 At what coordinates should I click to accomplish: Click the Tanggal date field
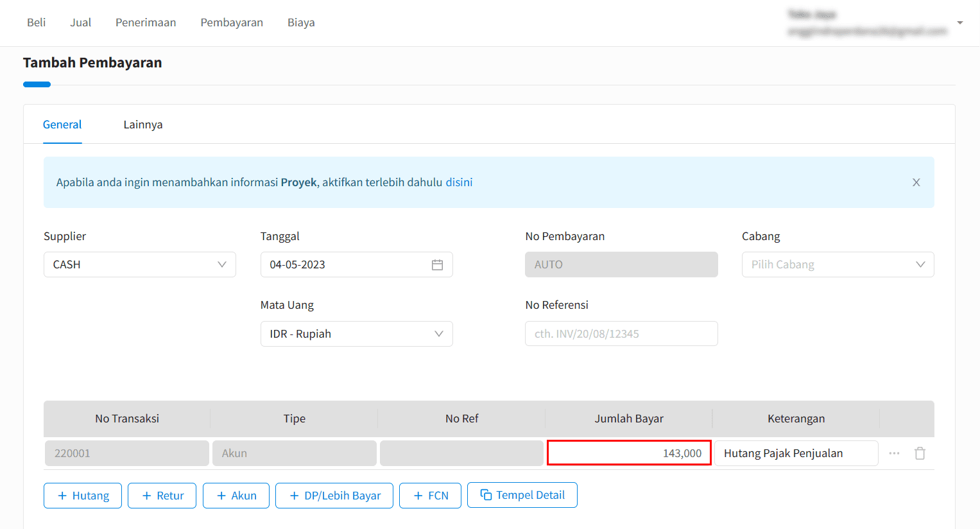[x=357, y=264]
